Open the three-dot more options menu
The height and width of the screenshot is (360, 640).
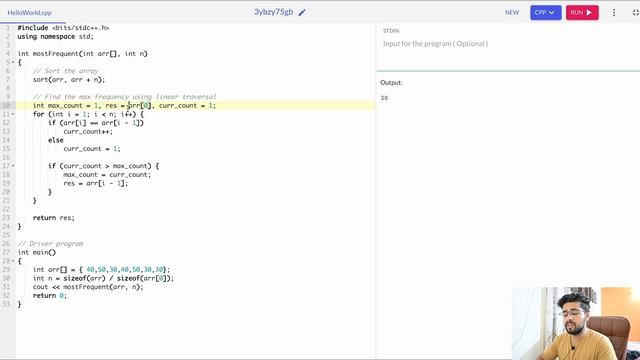coord(614,13)
